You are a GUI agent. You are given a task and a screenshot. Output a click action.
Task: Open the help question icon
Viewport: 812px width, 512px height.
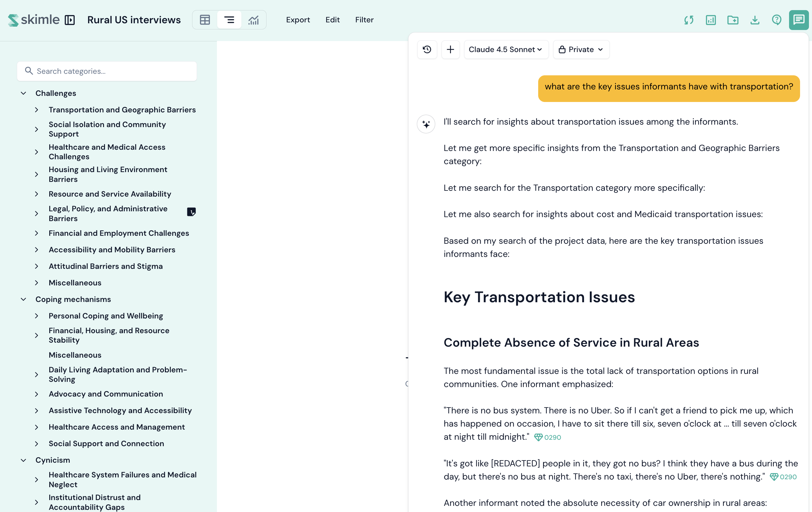(776, 20)
